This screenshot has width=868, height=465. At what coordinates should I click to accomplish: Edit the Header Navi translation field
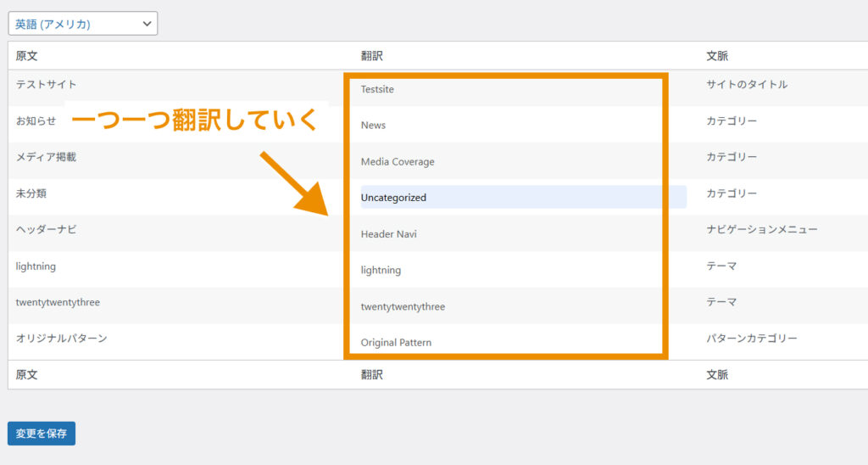(x=509, y=233)
